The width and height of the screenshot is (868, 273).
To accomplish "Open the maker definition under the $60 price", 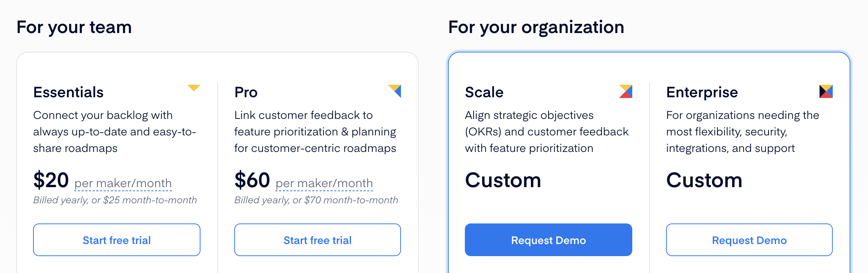I will (x=324, y=183).
